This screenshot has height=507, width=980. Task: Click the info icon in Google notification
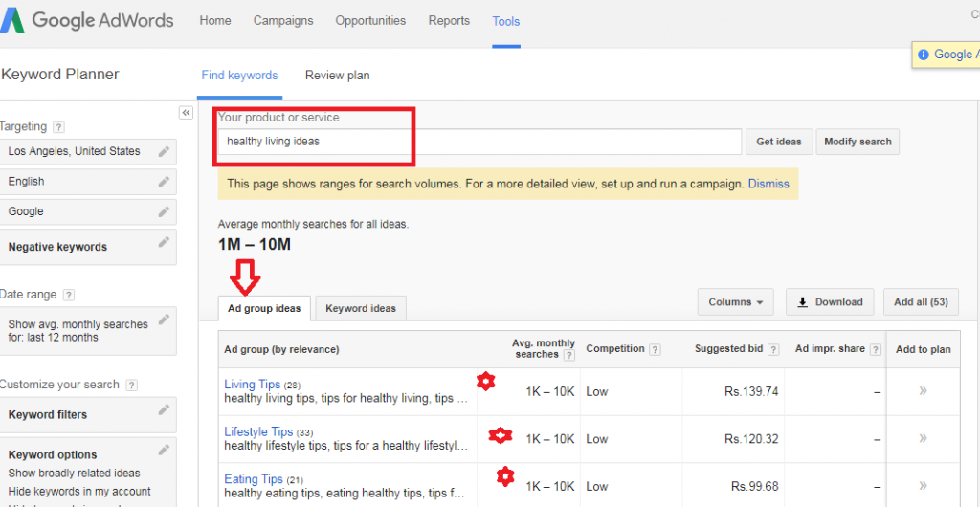924,55
